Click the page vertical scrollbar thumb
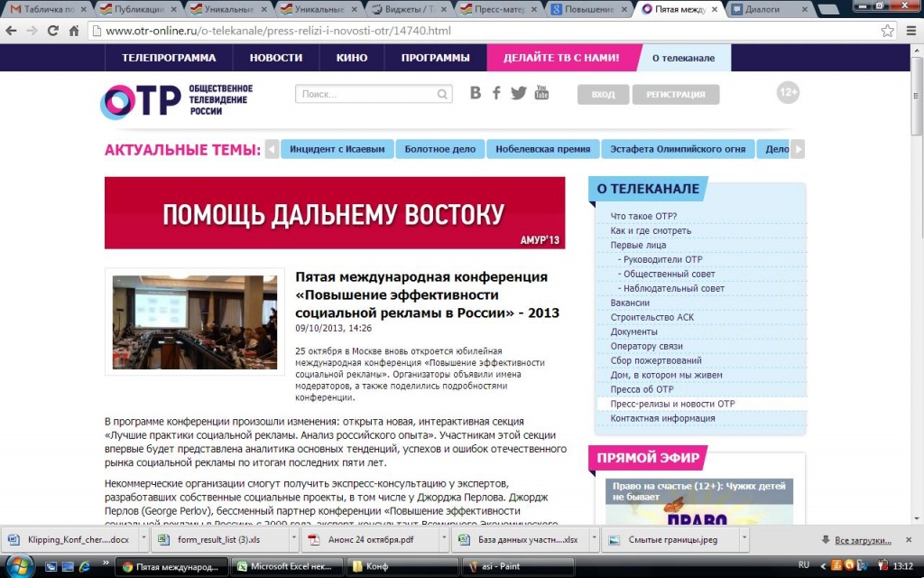The width and height of the screenshot is (924, 578). pyautogui.click(x=917, y=98)
